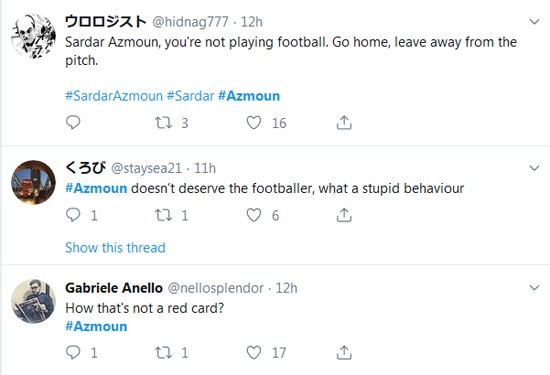550x375 pixels.
Task: Open Gabriele Anello's profile picture
Action: coord(33,301)
